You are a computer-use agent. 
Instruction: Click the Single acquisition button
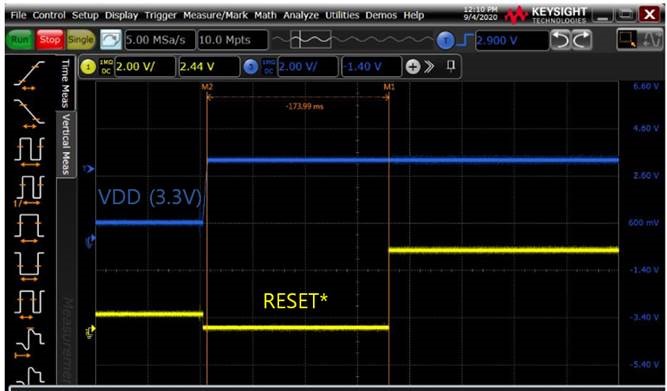pos(80,40)
